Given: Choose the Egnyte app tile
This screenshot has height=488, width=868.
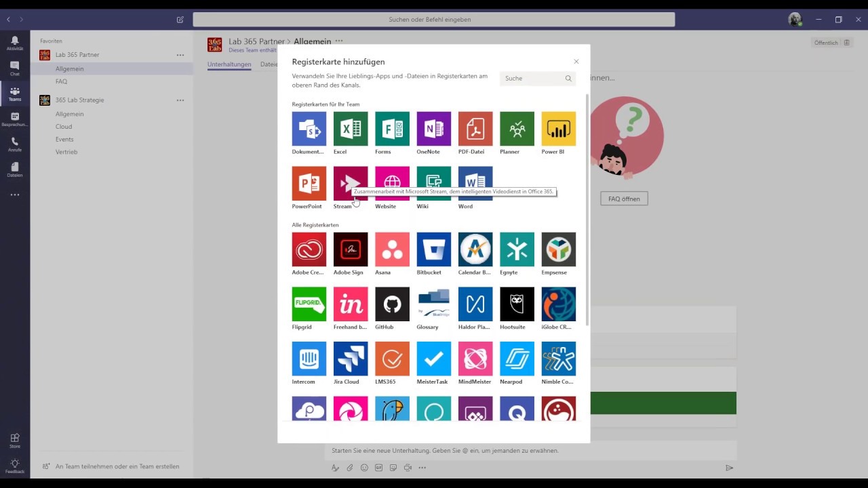Looking at the screenshot, I should pos(517,249).
